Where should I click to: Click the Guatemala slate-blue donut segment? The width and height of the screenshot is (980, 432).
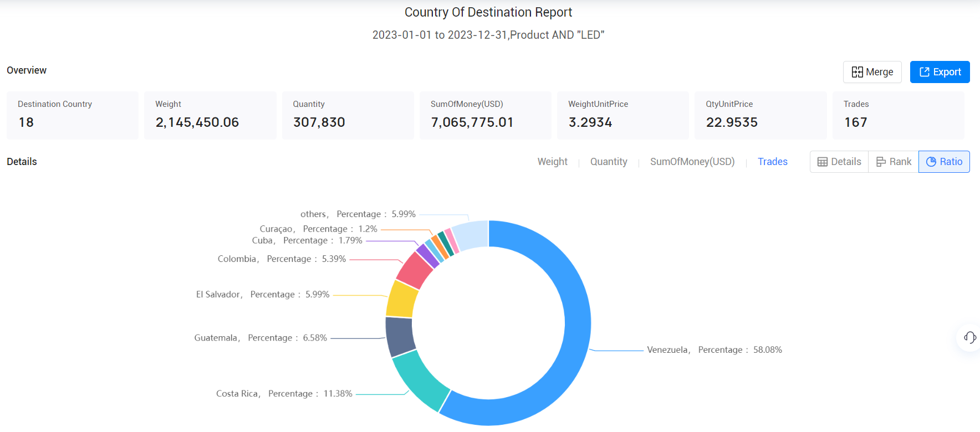400,337
